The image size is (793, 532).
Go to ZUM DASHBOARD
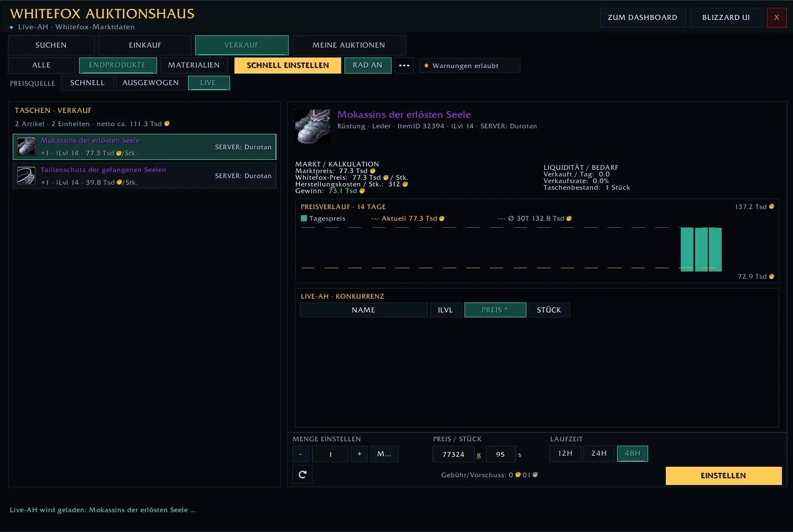pyautogui.click(x=643, y=18)
